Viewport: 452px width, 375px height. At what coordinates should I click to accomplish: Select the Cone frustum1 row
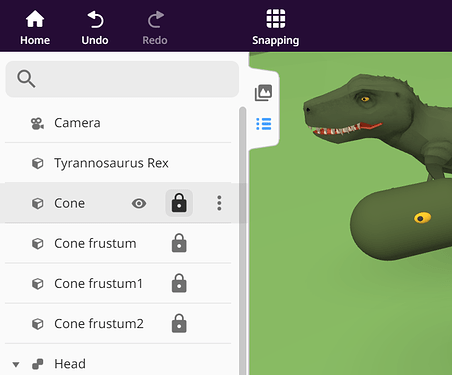pos(118,284)
